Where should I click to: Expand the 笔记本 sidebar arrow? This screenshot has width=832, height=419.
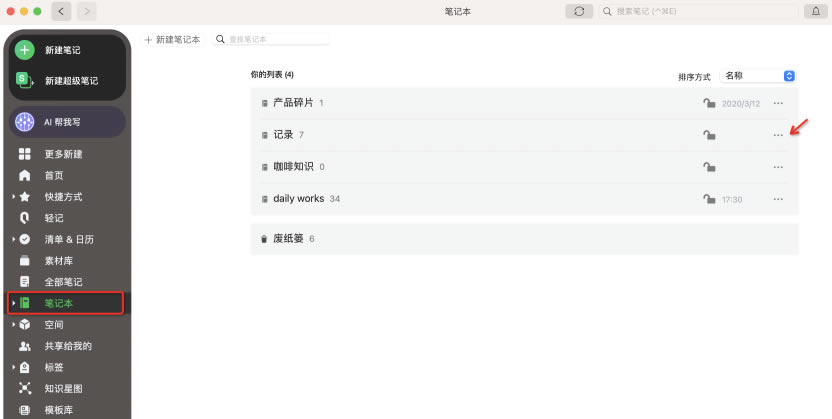pos(13,303)
